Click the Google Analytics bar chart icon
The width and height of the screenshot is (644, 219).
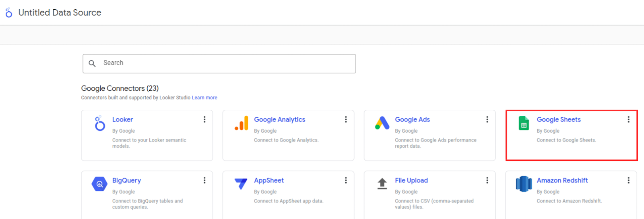tap(242, 123)
